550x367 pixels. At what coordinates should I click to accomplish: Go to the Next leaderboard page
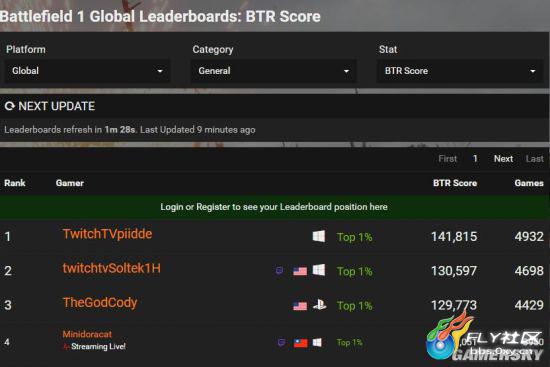click(x=503, y=159)
